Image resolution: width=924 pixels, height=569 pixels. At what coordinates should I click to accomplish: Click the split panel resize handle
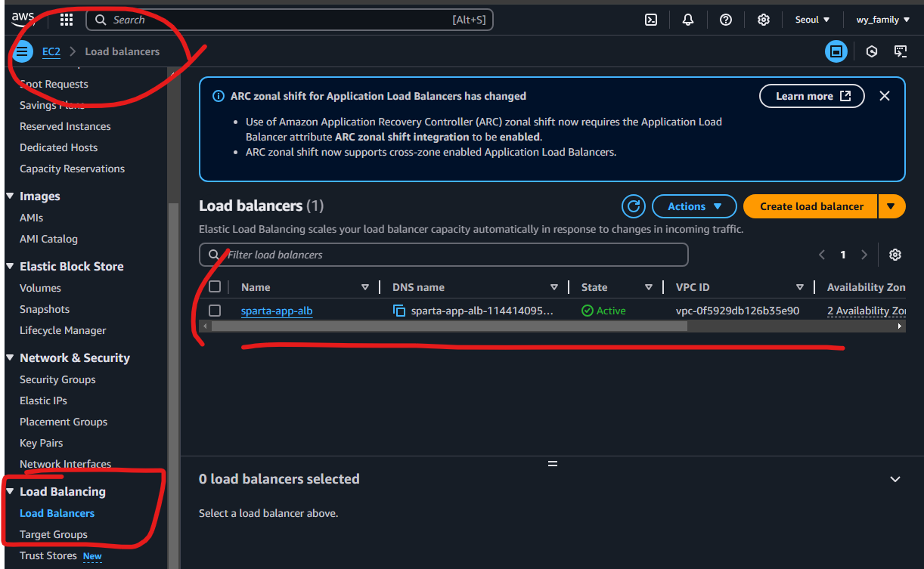pos(552,464)
